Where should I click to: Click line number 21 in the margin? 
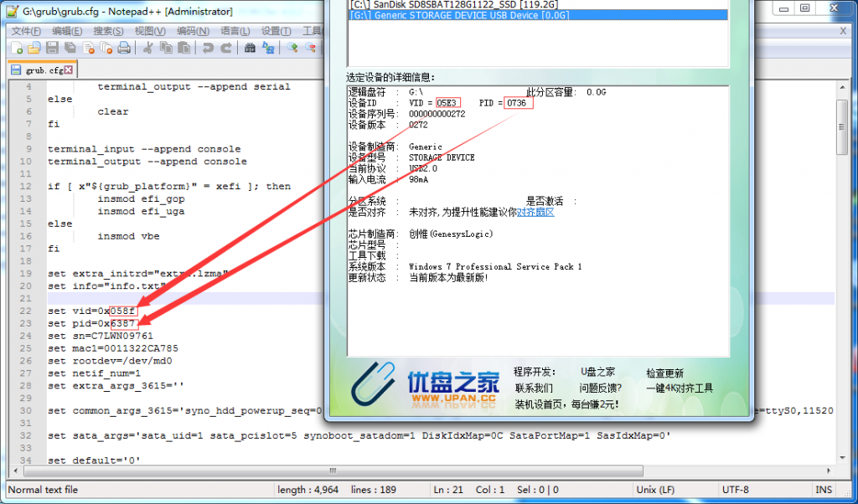pos(26,298)
